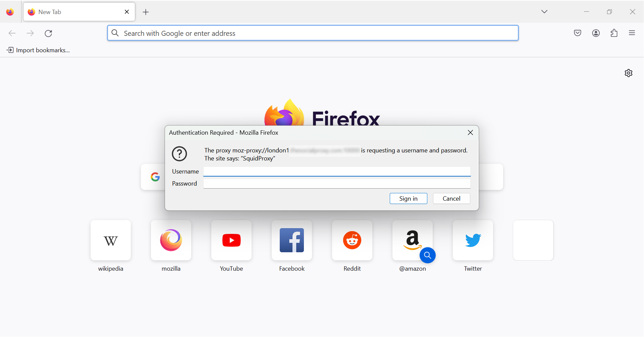Open a new tab with plus button
The image size is (644, 337).
(x=146, y=12)
